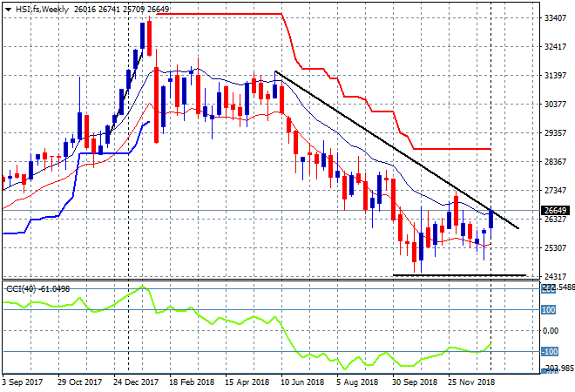Click price scale label 25307
575x392 pixels.
[555, 248]
